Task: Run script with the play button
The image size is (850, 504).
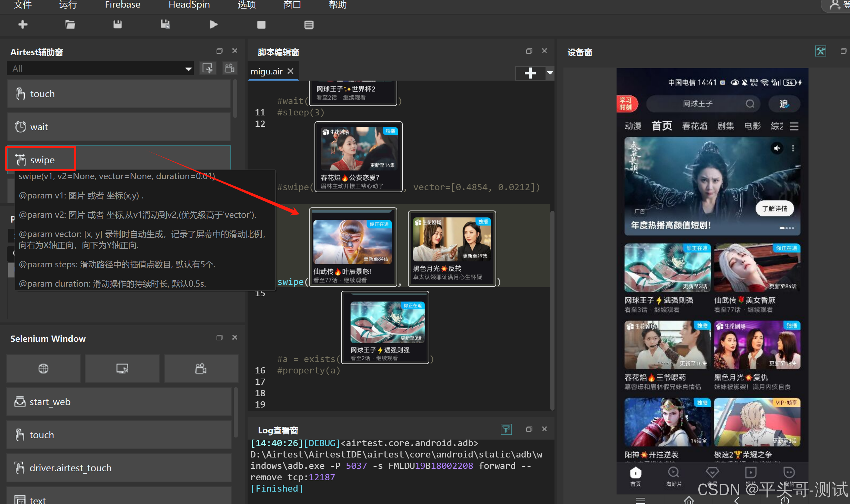Action: point(213,24)
